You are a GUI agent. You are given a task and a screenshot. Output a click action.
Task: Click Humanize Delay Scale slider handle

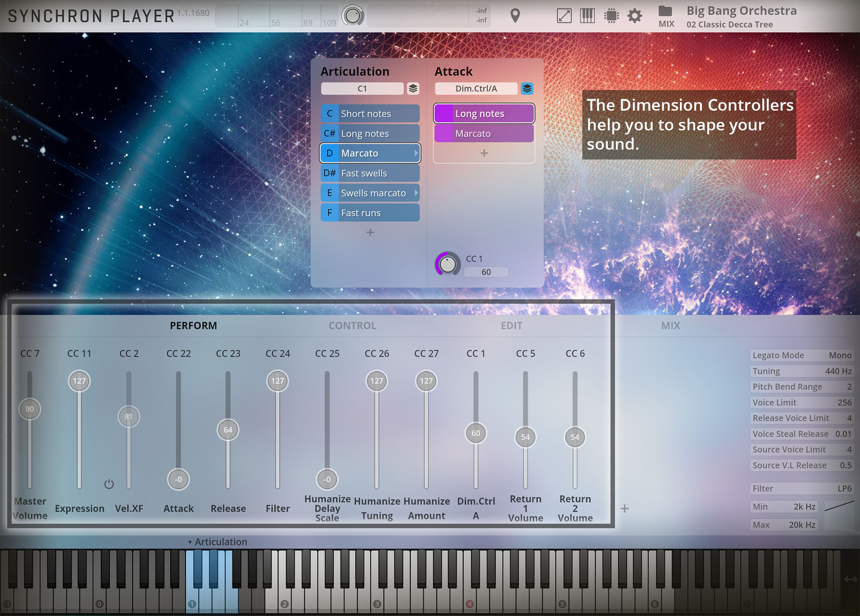327,479
